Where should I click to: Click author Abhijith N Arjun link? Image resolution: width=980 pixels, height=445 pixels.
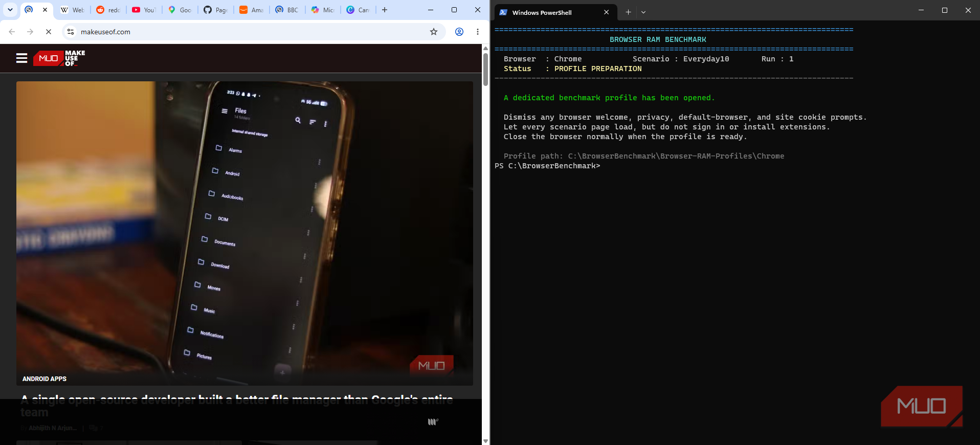53,428
